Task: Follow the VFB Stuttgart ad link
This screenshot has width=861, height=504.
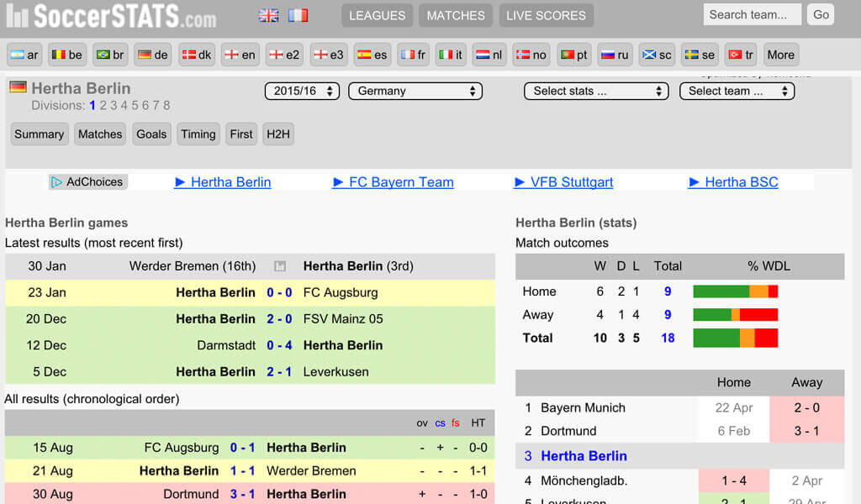Action: pyautogui.click(x=563, y=182)
